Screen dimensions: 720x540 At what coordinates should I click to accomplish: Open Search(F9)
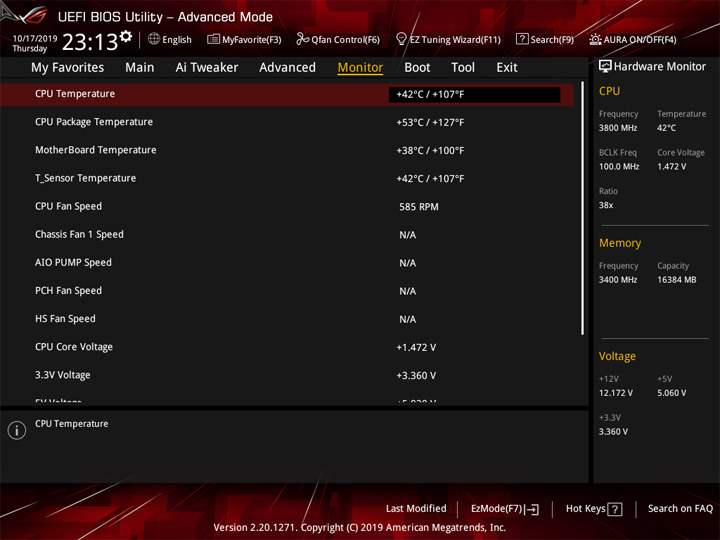pos(545,39)
